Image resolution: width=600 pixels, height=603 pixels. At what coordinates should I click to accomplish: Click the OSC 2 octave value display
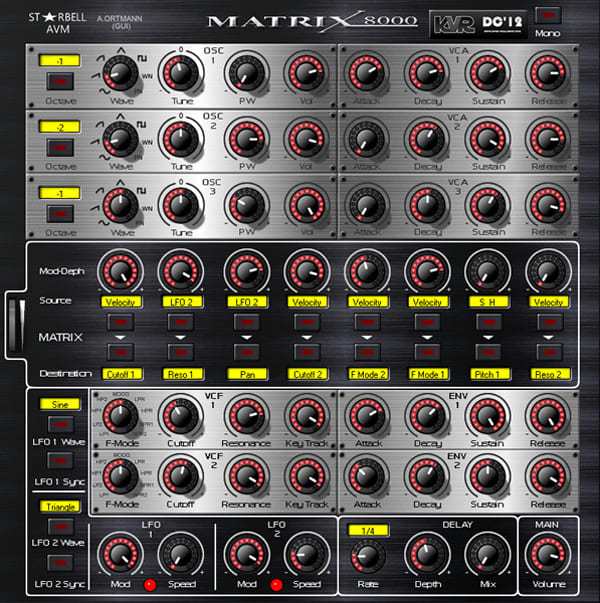click(x=60, y=127)
